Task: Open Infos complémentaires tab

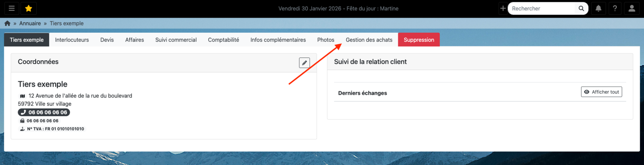Action: tap(278, 40)
